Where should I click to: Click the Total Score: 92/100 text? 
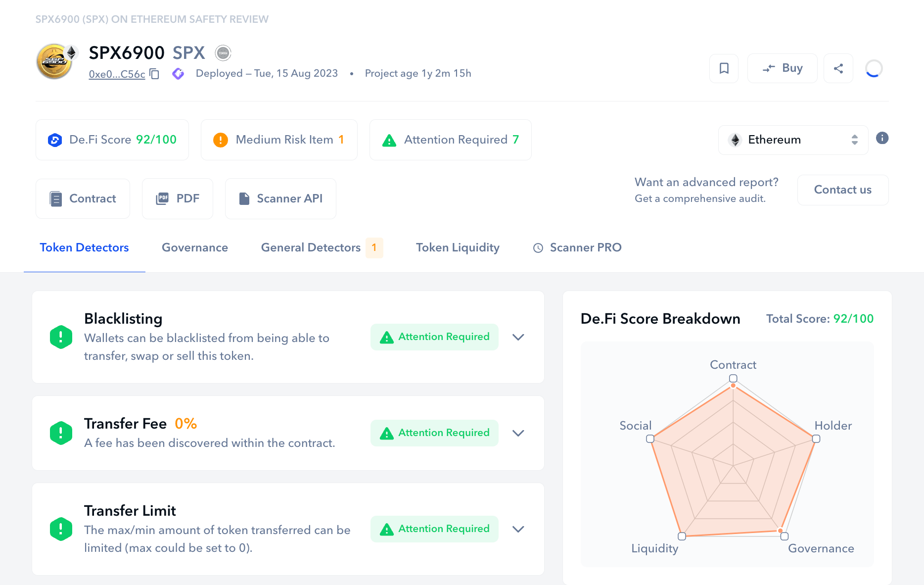[x=820, y=319]
